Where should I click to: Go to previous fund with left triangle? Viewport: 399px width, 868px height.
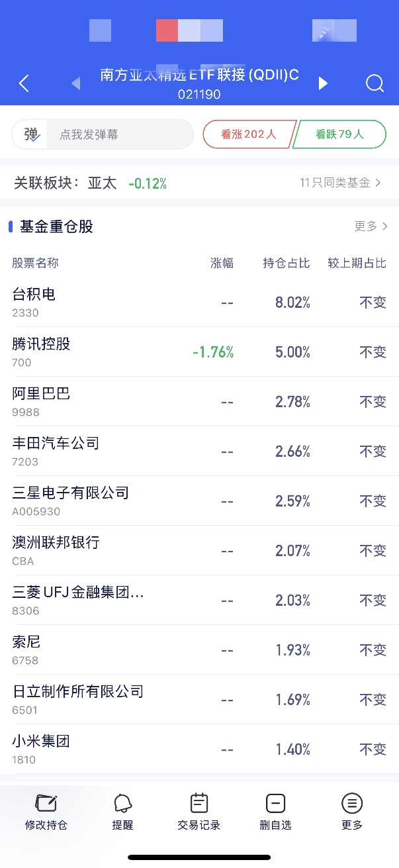pos(75,83)
